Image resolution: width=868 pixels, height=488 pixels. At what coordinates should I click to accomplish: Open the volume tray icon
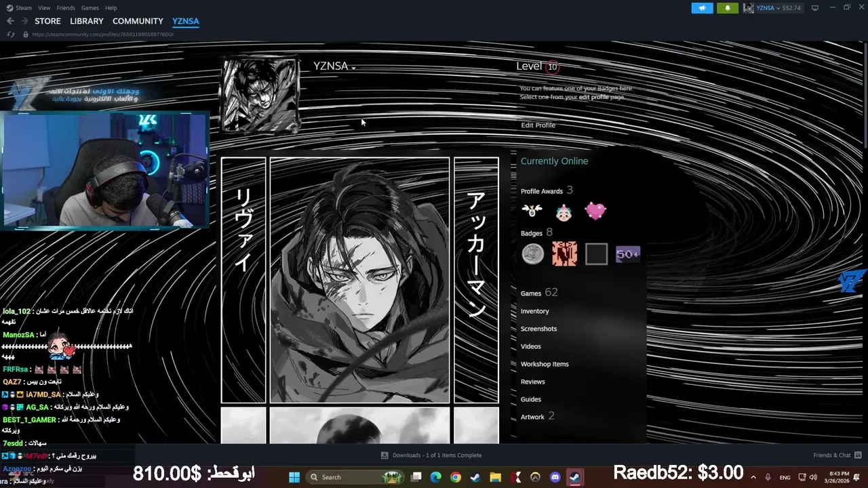[x=813, y=477]
